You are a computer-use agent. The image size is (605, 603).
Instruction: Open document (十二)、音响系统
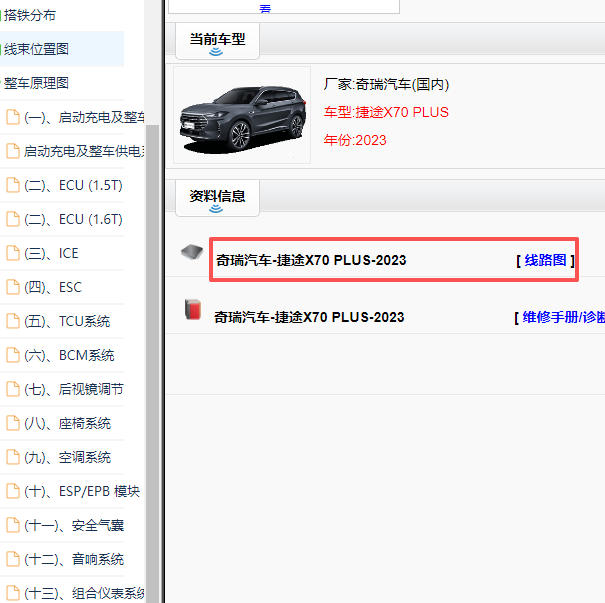pyautogui.click(x=74, y=559)
